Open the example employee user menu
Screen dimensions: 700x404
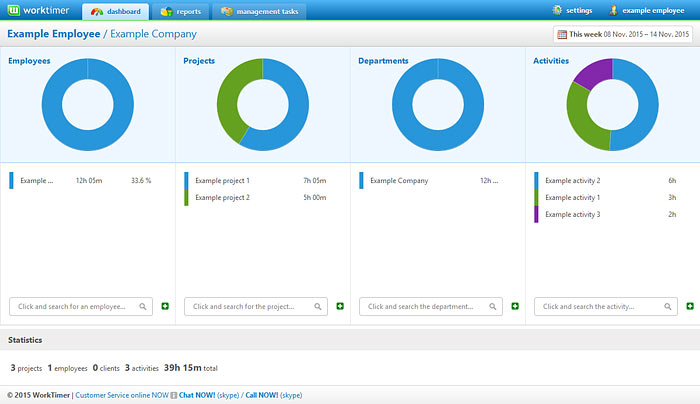pyautogui.click(x=646, y=11)
